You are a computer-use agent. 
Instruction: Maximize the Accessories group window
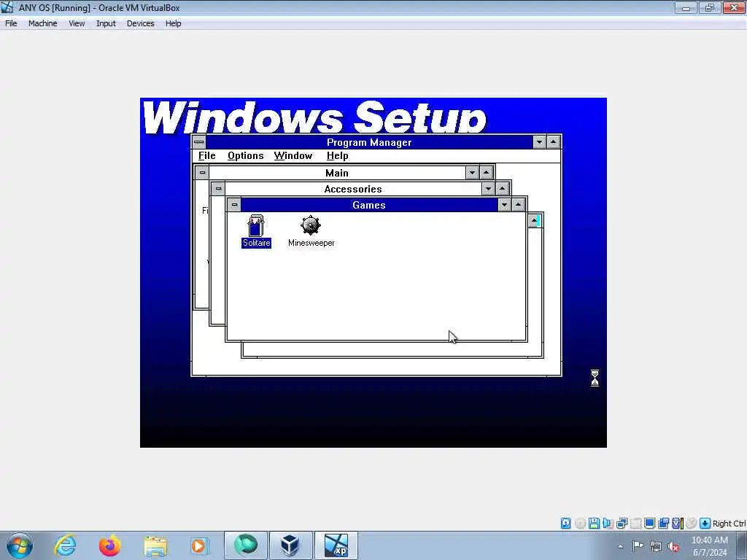[x=502, y=189]
